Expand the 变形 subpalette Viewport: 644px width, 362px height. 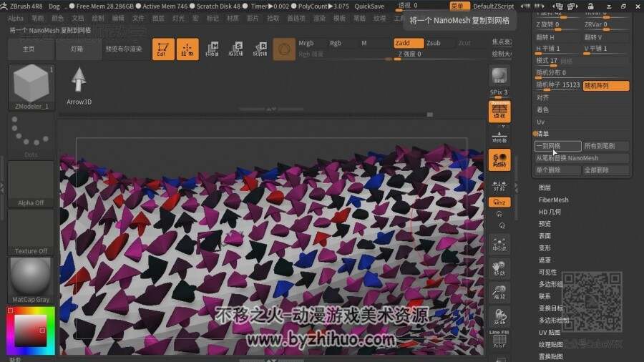545,248
